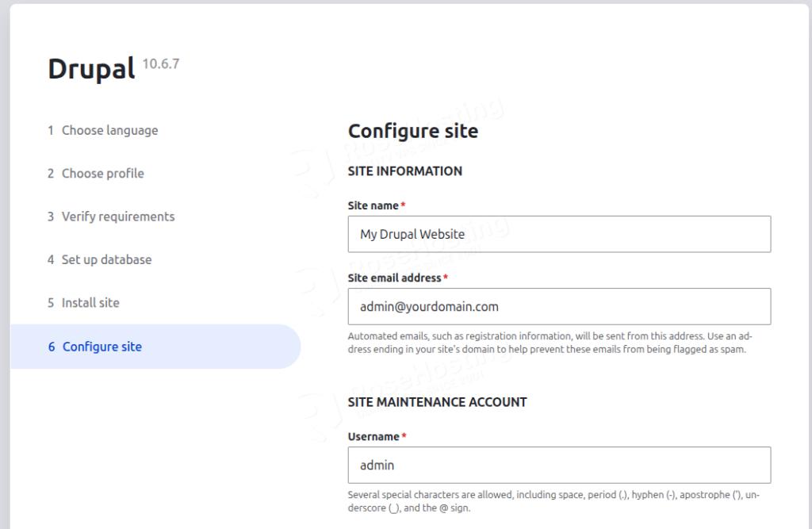Click the Site email address label
This screenshot has height=529, width=812.
(395, 278)
